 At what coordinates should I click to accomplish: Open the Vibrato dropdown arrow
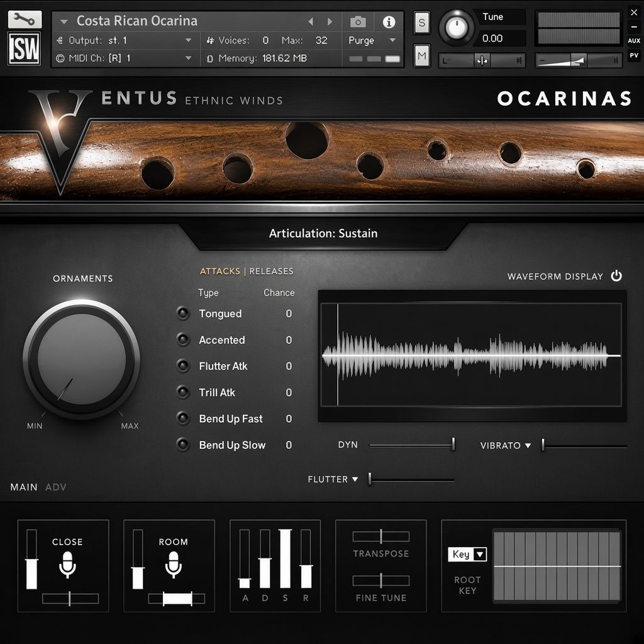click(528, 446)
